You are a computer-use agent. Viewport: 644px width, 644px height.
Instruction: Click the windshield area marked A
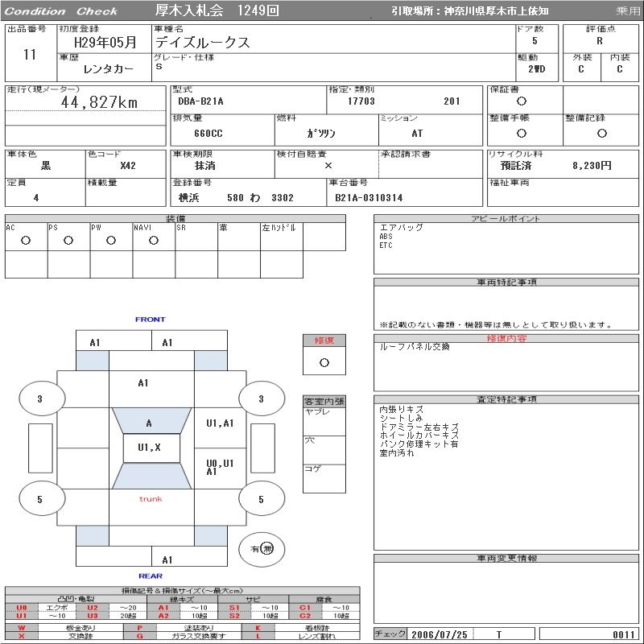click(x=149, y=423)
